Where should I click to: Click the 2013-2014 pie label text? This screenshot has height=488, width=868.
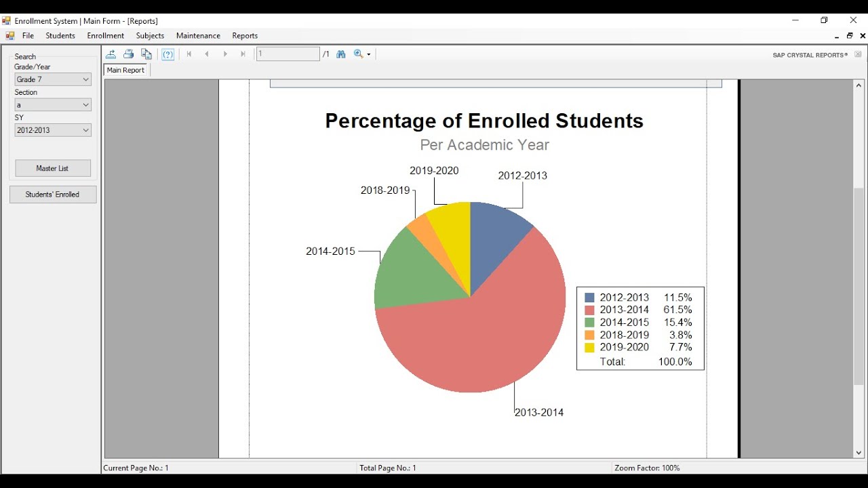(x=539, y=412)
